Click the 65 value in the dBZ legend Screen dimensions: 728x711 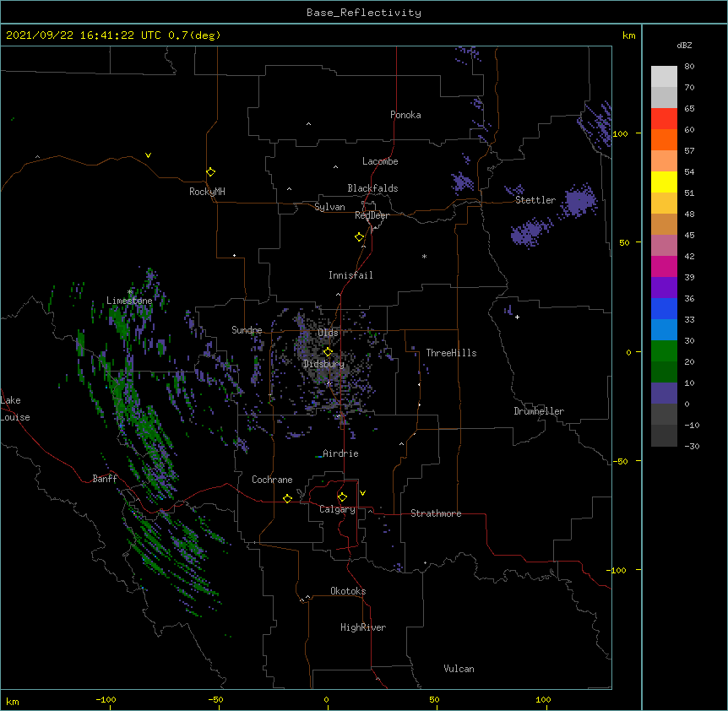click(689, 109)
